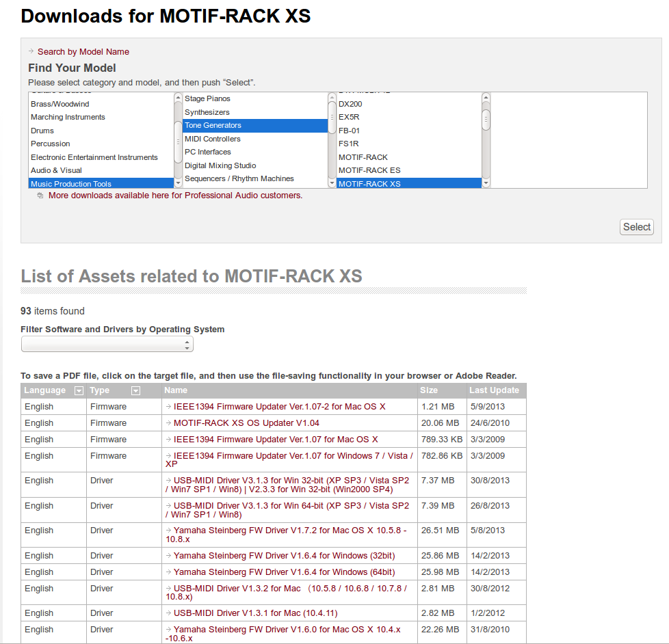The height and width of the screenshot is (644, 669).
Task: Open IEEE1394 Firmware Updater Ver.1.07 for Mac OS X
Action: pos(276,440)
